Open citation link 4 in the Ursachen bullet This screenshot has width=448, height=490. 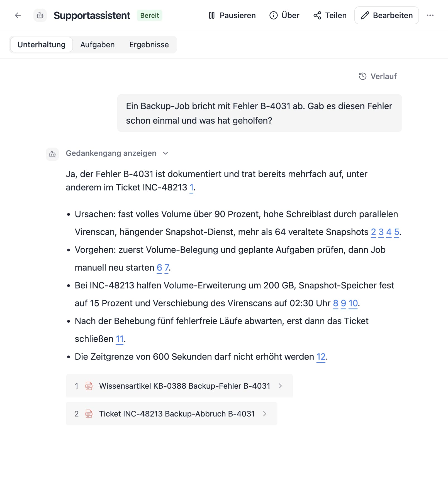tap(389, 232)
